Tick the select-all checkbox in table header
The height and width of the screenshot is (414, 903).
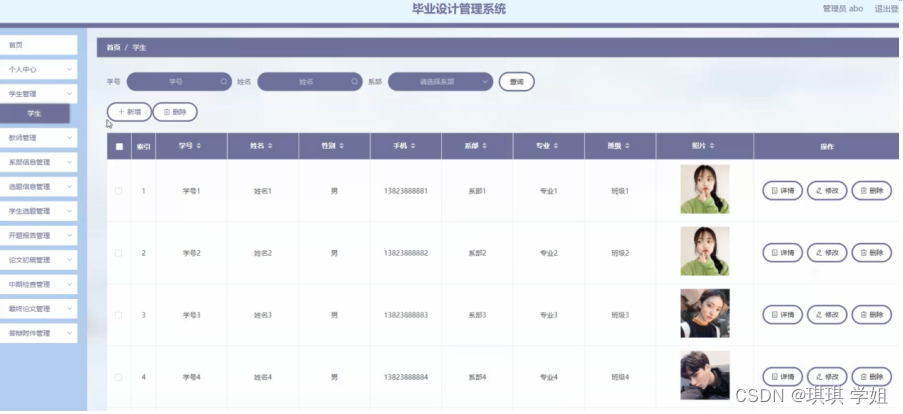coord(119,146)
